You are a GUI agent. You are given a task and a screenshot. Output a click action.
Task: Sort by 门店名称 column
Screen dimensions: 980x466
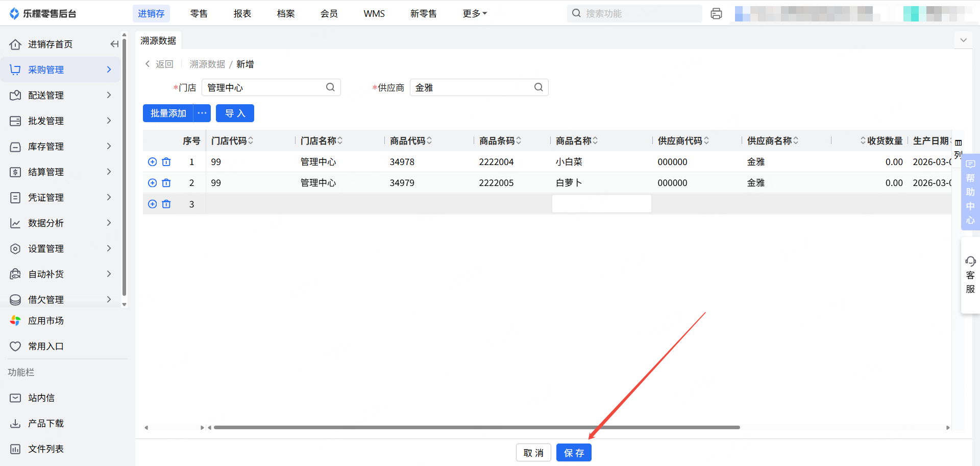coord(340,141)
